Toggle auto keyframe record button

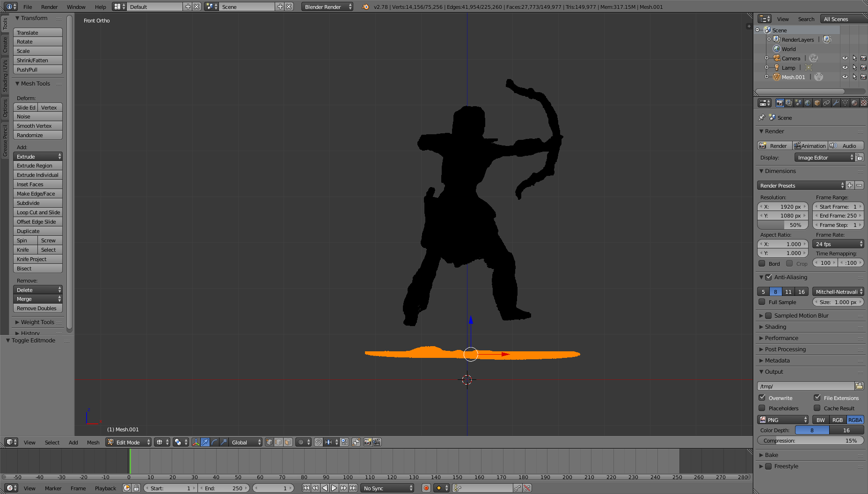[x=426, y=488]
